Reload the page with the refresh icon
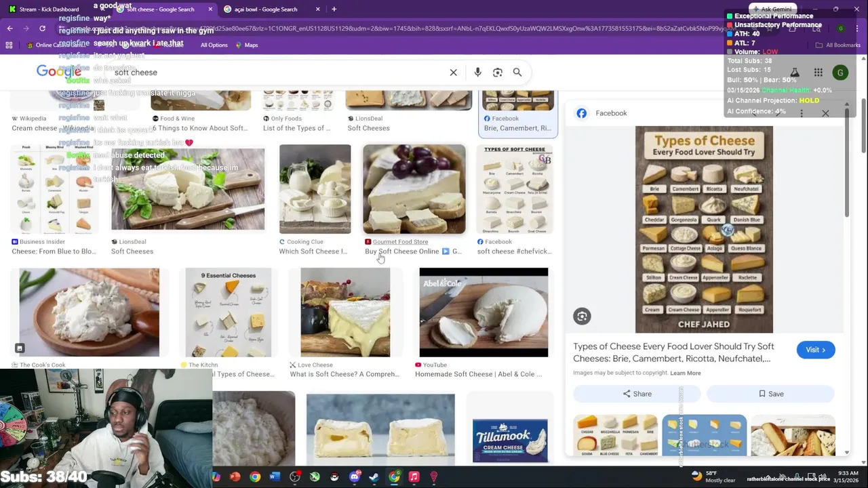Viewport: 868px width, 488px height. pyautogui.click(x=42, y=28)
